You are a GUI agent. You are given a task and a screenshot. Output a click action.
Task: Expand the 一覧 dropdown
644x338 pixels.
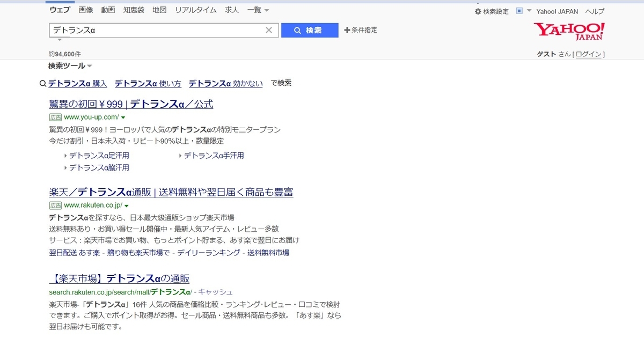[x=258, y=10]
